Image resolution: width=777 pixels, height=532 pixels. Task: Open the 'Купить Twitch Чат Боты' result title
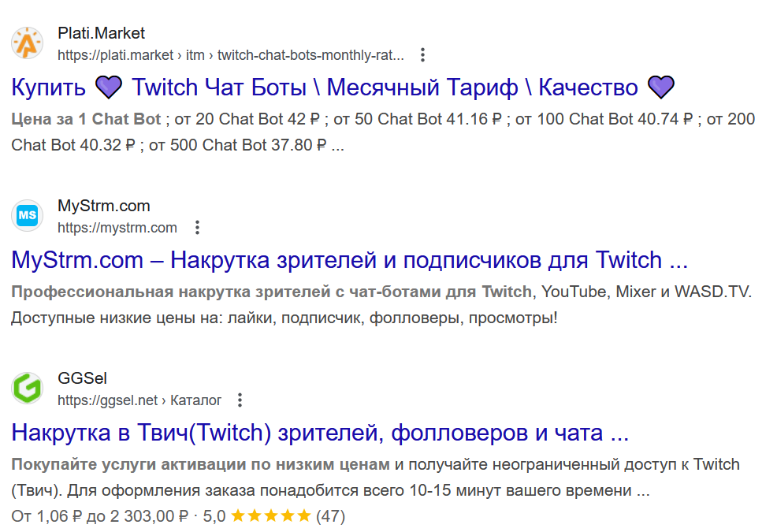[343, 87]
